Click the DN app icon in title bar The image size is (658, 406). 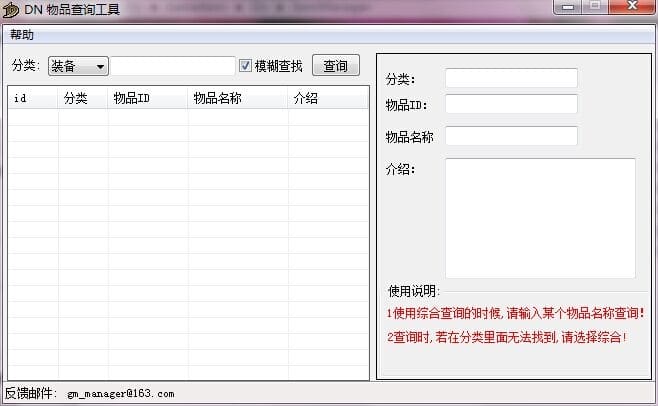[10, 9]
